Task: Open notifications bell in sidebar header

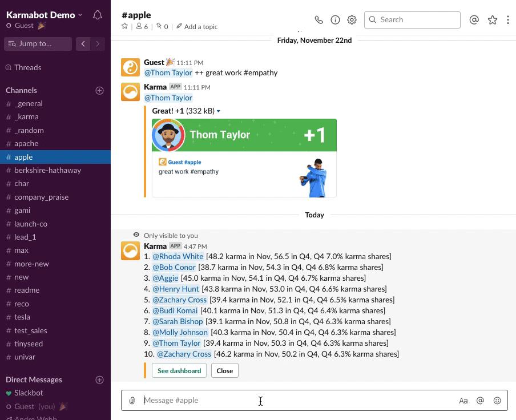Action: 98,15
